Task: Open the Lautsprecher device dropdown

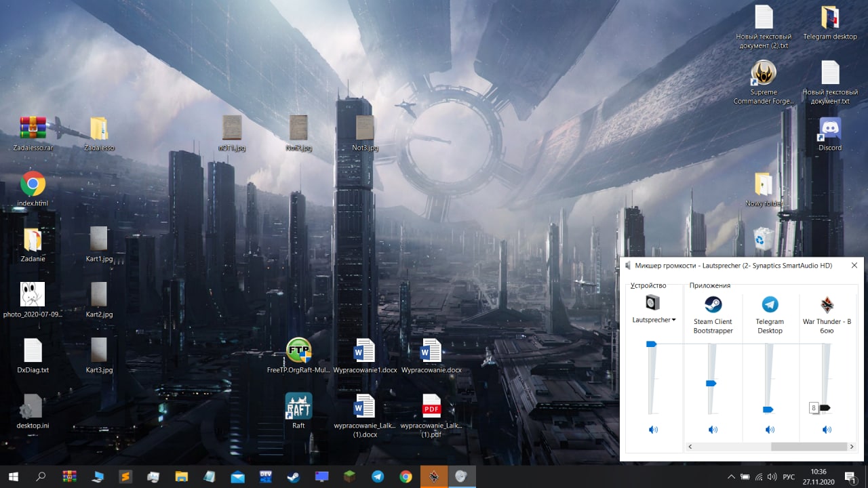Action: pos(654,320)
